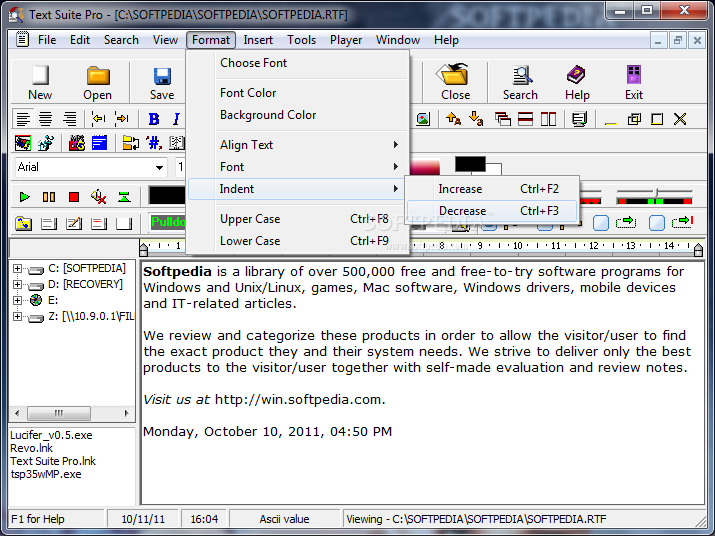
Task: Click the Save floppy disk button
Action: (x=162, y=82)
